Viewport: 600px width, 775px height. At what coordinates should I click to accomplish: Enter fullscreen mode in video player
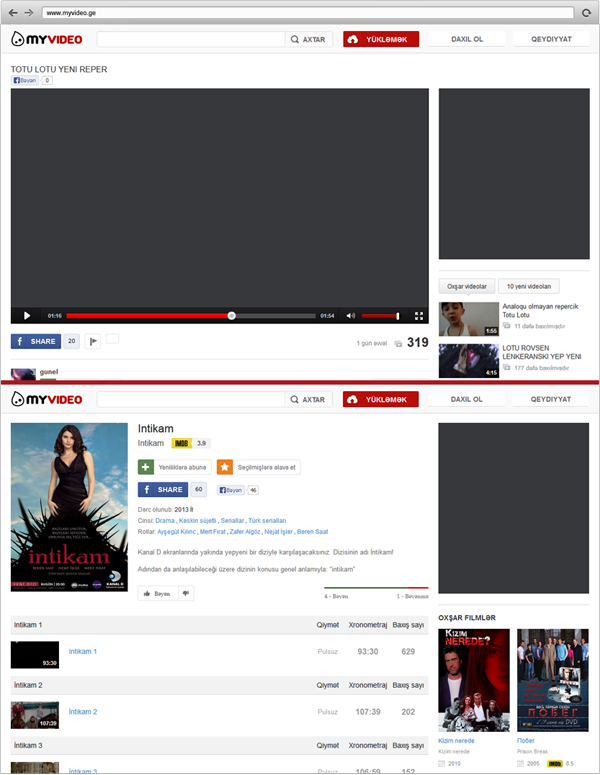point(419,316)
